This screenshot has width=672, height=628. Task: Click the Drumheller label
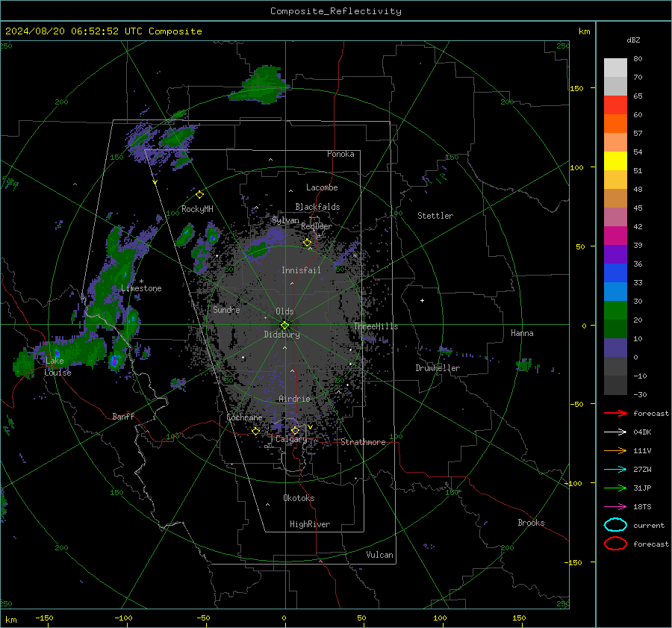438,368
